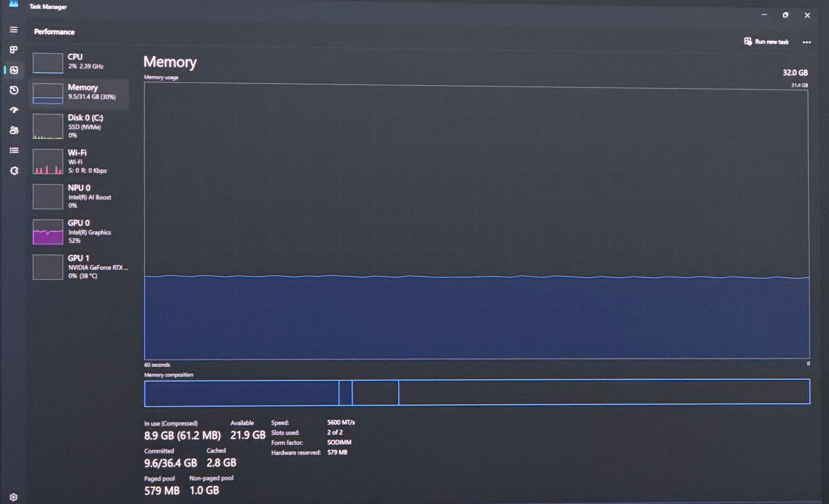This screenshot has height=504, width=829.
Task: Open Task Manager Settings gear
Action: 13,497
